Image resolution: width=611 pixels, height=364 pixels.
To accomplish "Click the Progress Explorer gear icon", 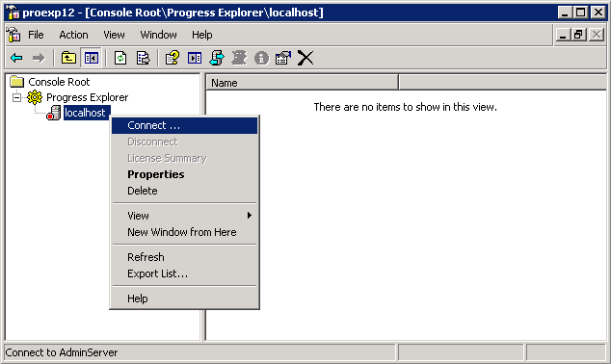I will [x=35, y=97].
